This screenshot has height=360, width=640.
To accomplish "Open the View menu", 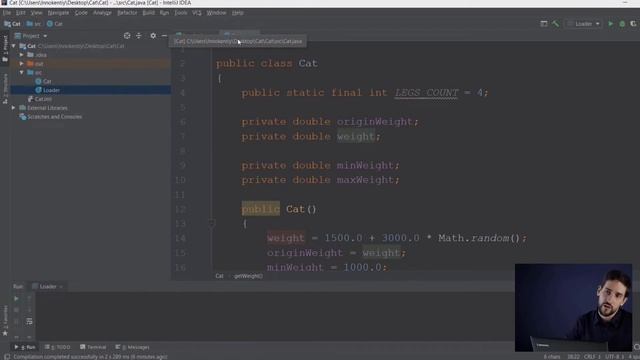I will pyautogui.click(x=36, y=13).
